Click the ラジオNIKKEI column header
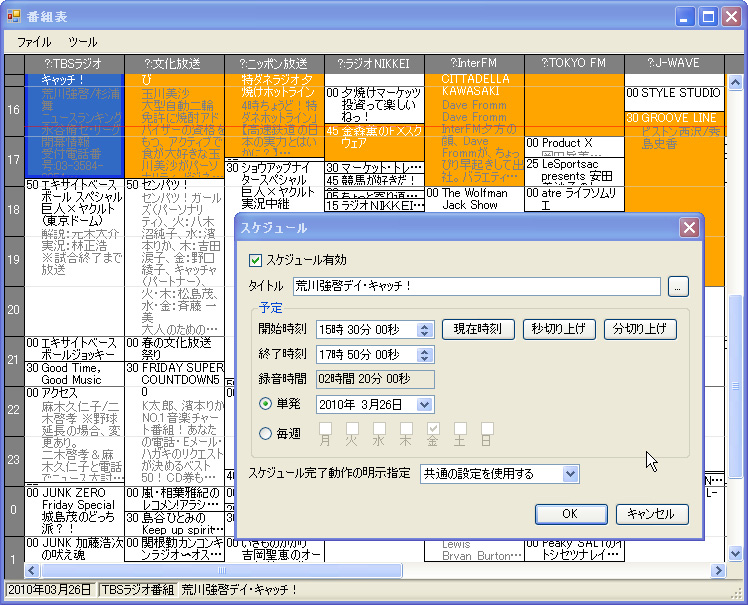Screen dimensions: 748x605 (x=374, y=63)
